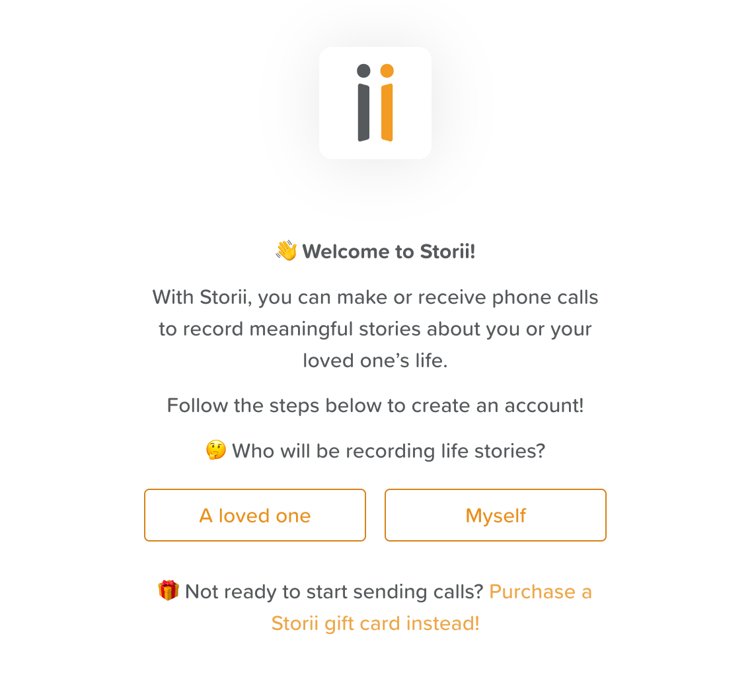Screen dimensions: 752x700
Task: Click "Who will be recording life stories?" question
Action: 389,451
